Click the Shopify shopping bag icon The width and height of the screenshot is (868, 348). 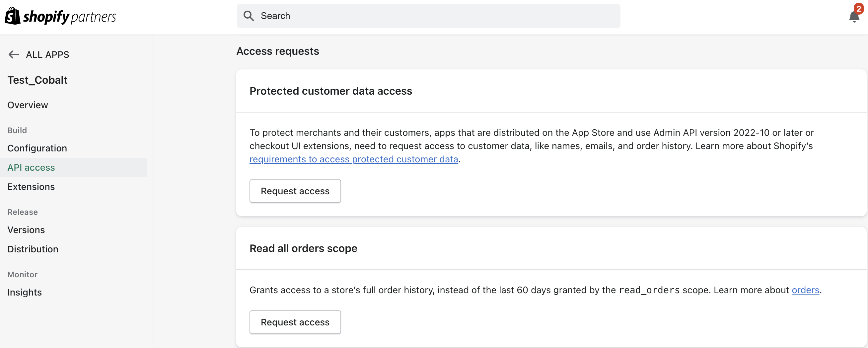[12, 16]
